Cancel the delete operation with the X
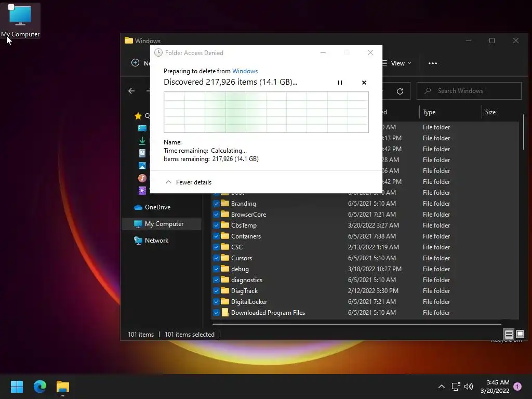This screenshot has height=399, width=532. [x=364, y=83]
